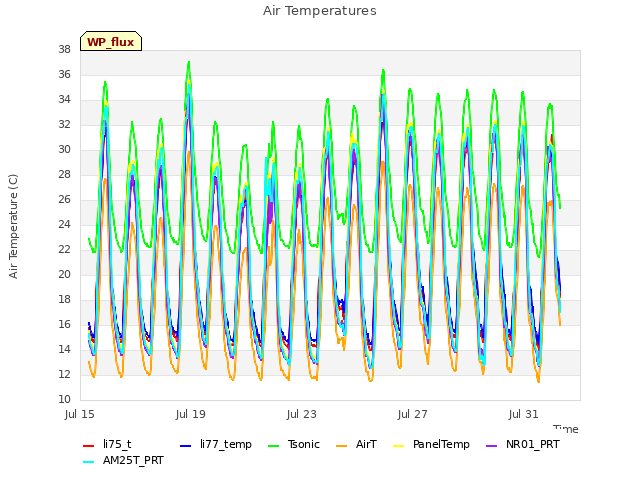
Task: Click the green Tsonic legend swatch
Action: 274,446
